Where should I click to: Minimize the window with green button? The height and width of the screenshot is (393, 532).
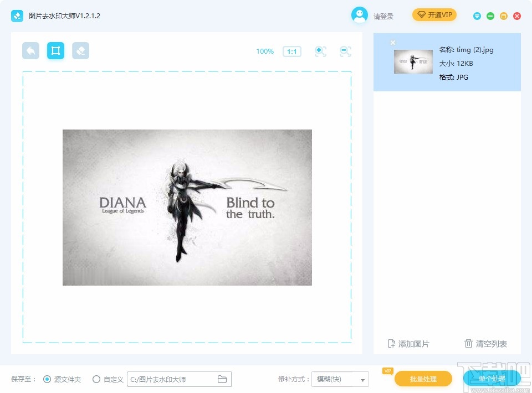click(490, 16)
